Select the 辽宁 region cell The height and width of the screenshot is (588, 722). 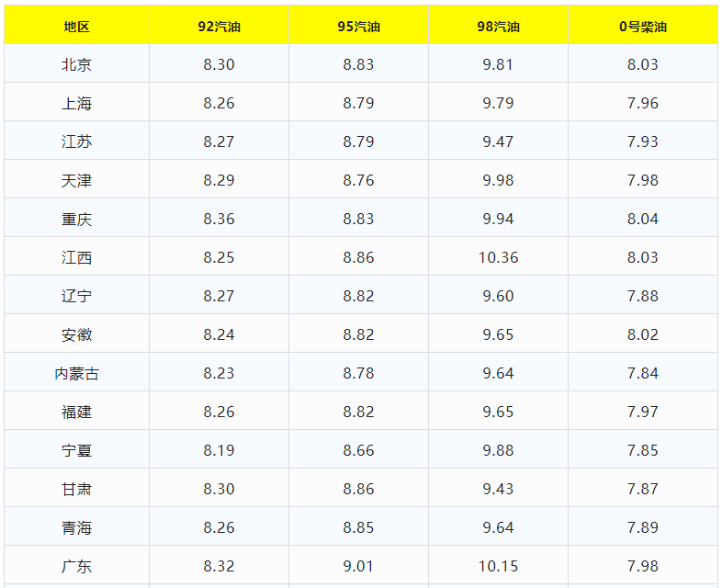point(76,296)
